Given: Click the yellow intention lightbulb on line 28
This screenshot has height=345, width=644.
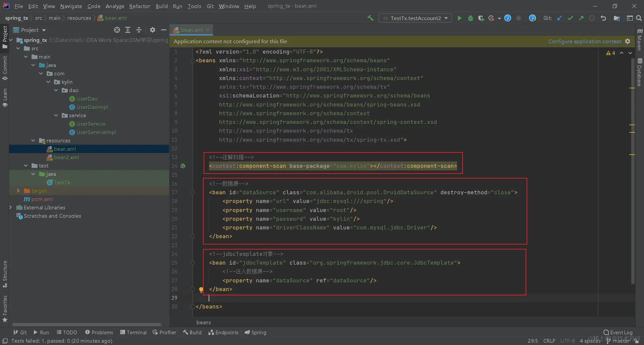Looking at the screenshot, I should point(201,289).
